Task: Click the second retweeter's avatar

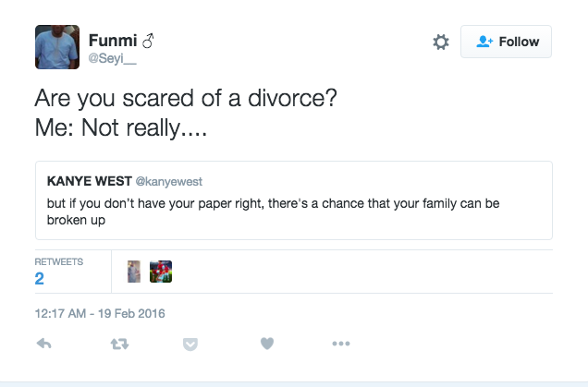Action: (x=161, y=272)
